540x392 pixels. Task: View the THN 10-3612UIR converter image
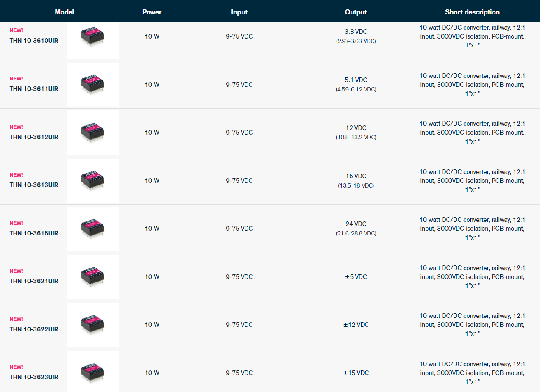93,133
